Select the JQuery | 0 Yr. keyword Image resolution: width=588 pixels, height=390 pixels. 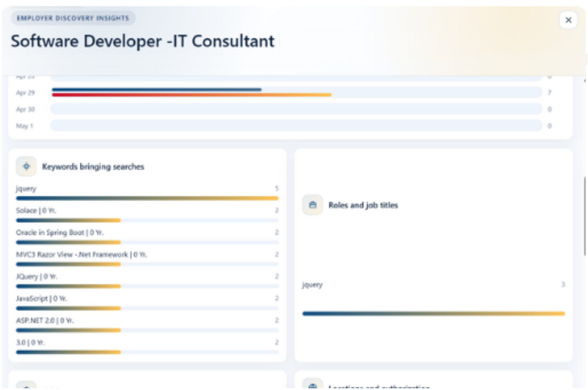pos(37,276)
